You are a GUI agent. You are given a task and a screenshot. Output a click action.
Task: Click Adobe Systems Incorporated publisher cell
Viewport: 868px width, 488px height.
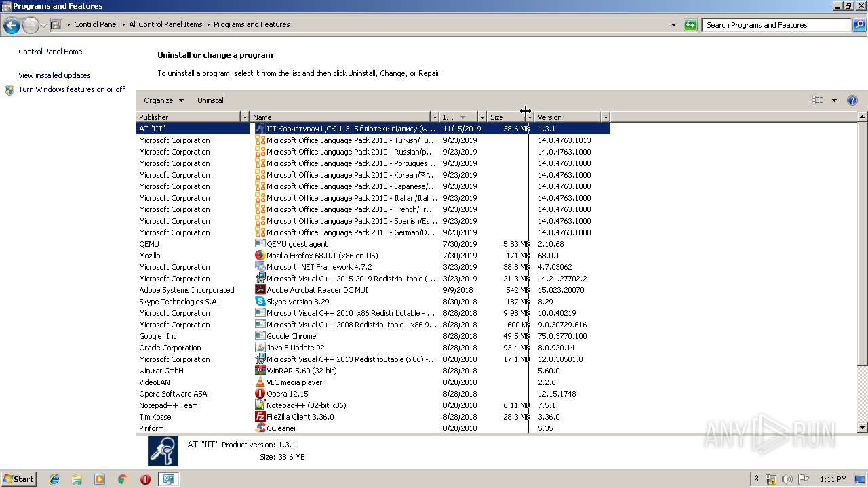[186, 290]
